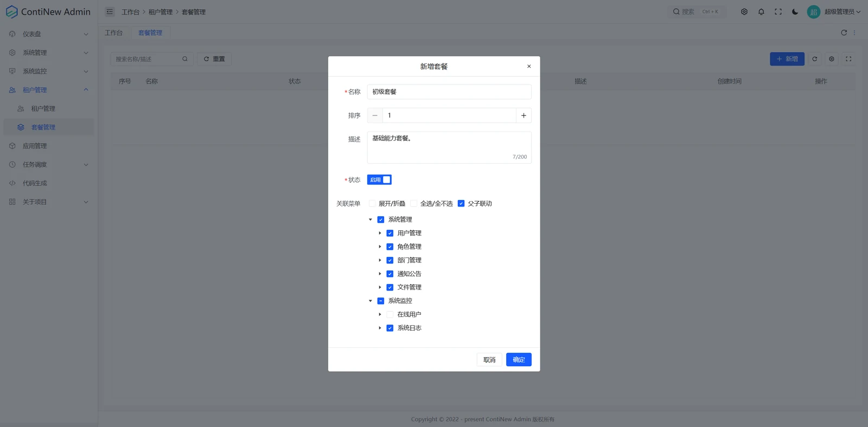Viewport: 868px width, 427px height.
Task: Expand the 仪表盘 sidebar chevron
Action: click(x=86, y=34)
